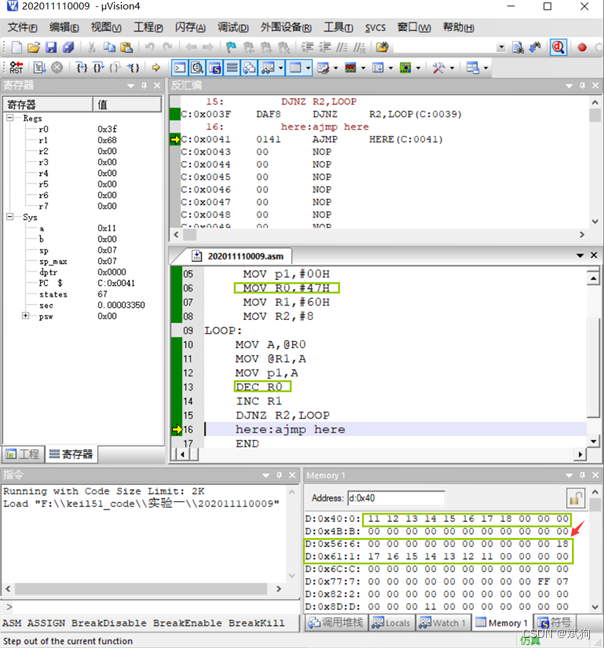Click the Find icon beside search box
The height and width of the screenshot is (649, 605).
click(x=518, y=47)
